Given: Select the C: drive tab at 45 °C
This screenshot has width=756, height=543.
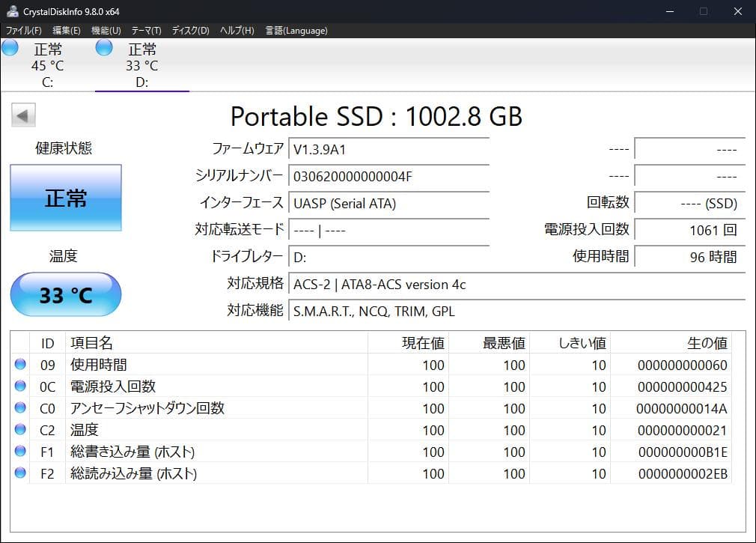Looking at the screenshot, I should pos(47,65).
